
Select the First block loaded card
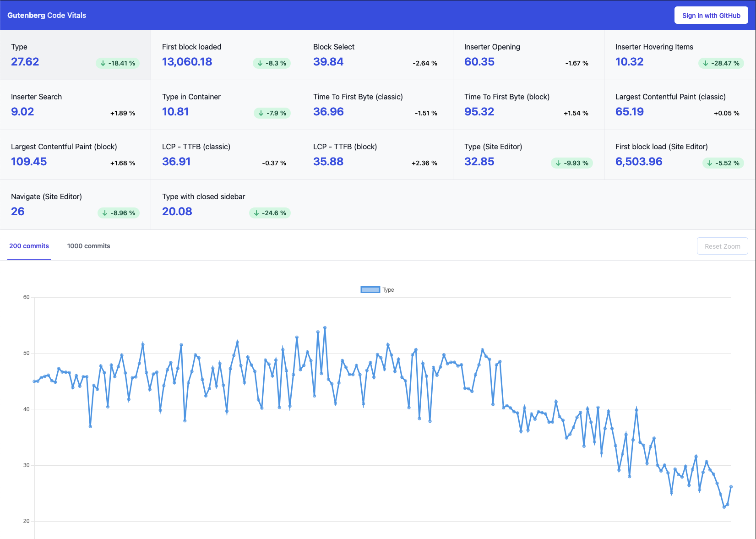tap(226, 55)
